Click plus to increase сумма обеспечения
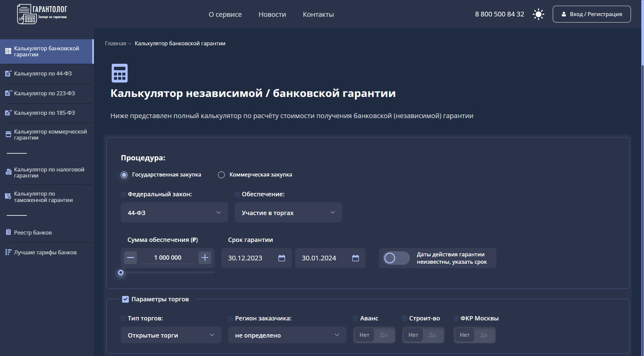The width and height of the screenshot is (644, 356). (205, 257)
